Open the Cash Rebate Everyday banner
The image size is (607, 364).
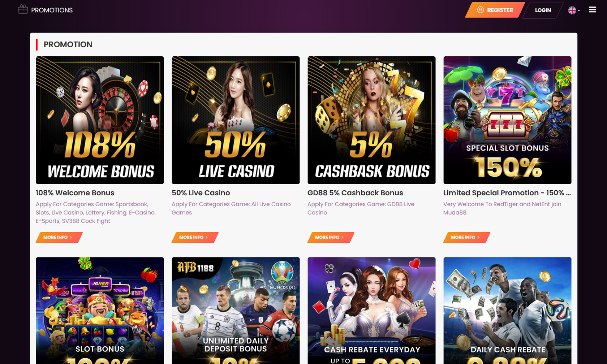[x=371, y=311]
